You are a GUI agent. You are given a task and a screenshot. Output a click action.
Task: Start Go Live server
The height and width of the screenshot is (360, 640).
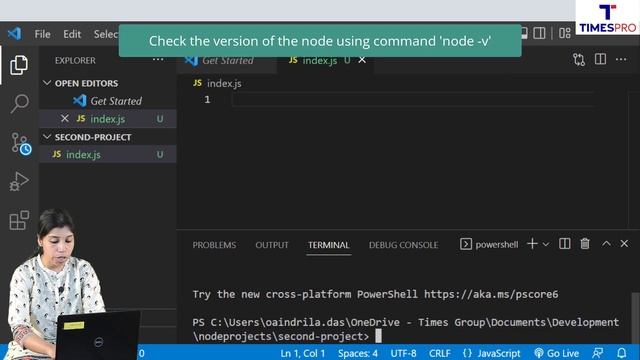click(x=556, y=353)
